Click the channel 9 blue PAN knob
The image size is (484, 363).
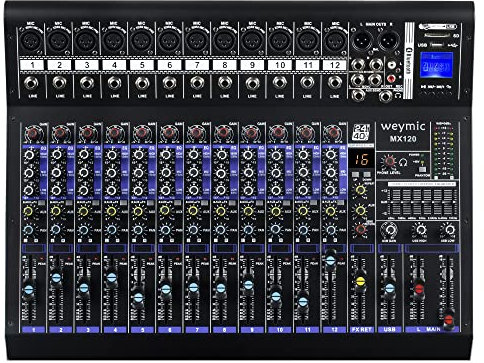point(248,230)
